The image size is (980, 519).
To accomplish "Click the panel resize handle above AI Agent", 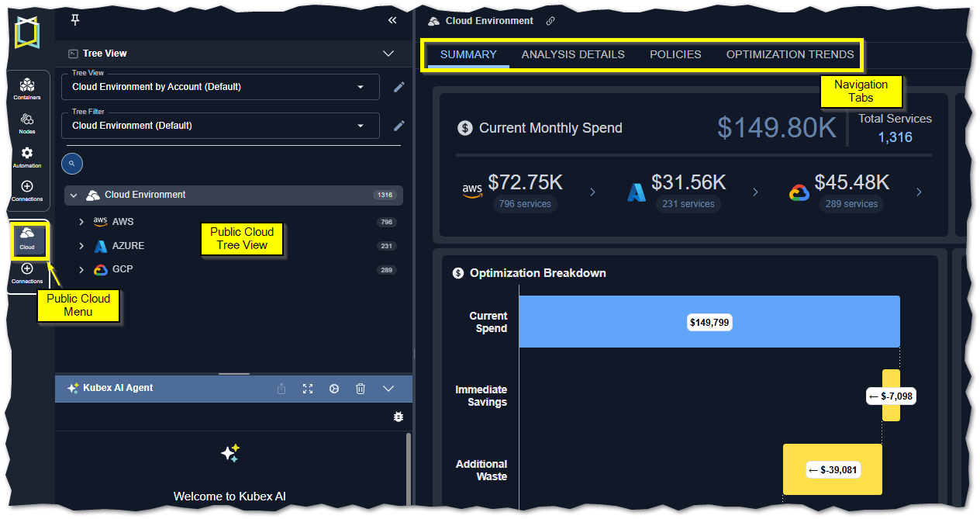I will click(234, 374).
